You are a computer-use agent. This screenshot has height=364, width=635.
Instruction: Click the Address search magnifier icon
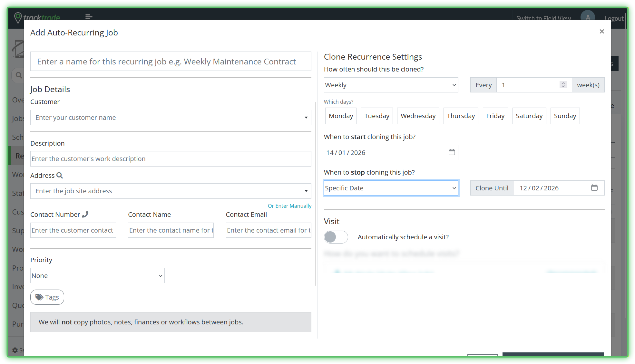coord(60,176)
